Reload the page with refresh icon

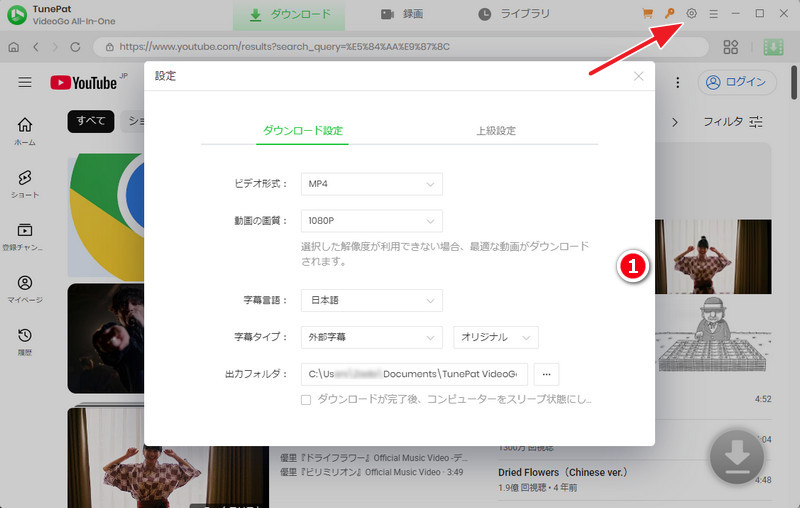point(76,47)
